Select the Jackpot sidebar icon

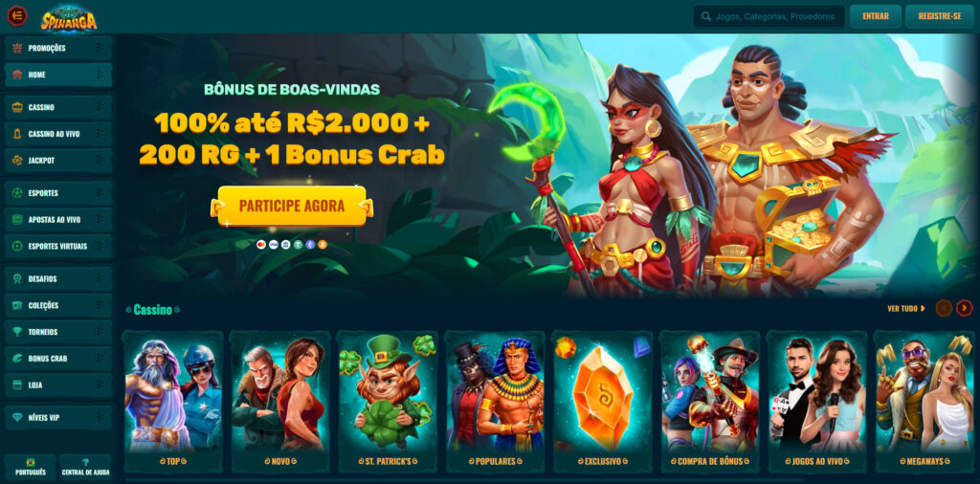(x=17, y=161)
